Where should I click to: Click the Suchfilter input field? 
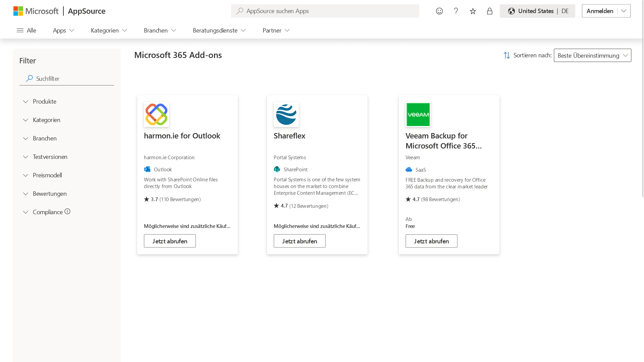coord(67,78)
